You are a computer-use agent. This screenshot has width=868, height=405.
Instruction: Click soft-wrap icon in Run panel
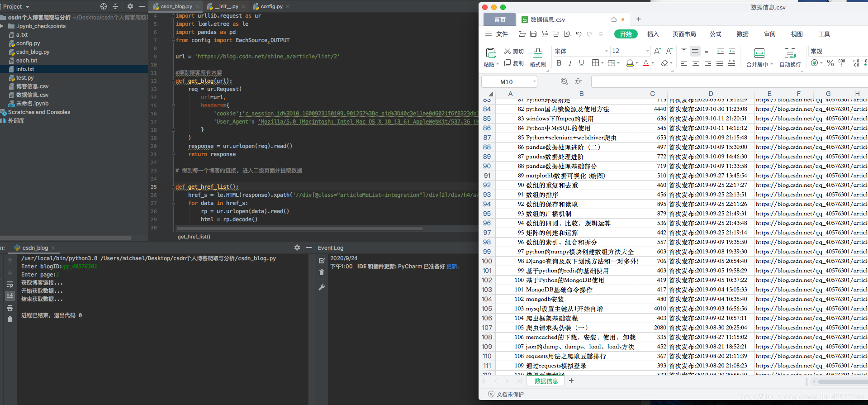(10, 284)
